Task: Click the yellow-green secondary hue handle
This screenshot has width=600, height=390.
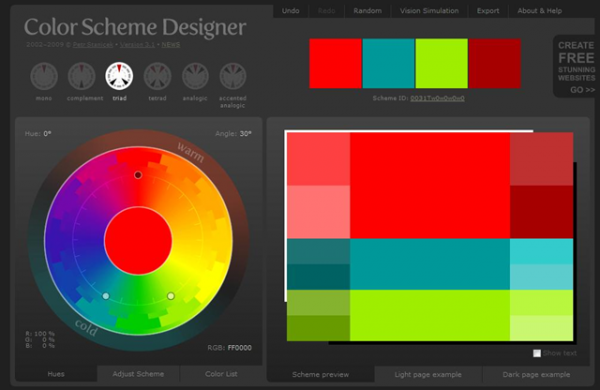Action: click(x=171, y=296)
